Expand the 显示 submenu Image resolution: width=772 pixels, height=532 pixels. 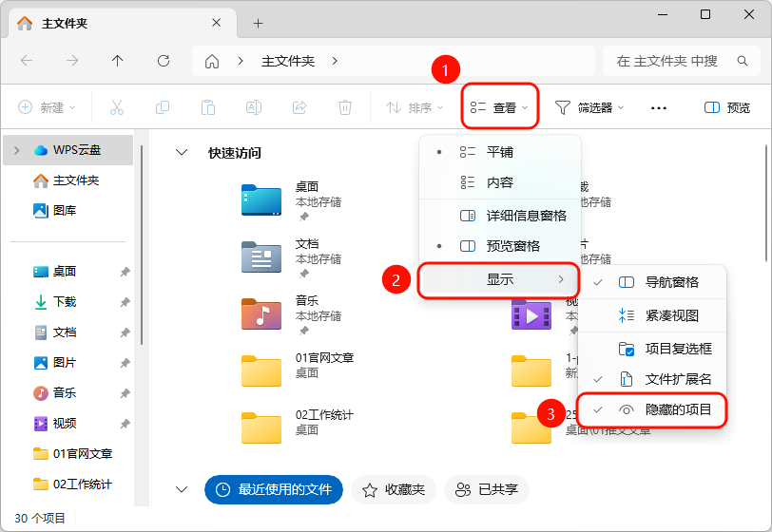coord(498,279)
